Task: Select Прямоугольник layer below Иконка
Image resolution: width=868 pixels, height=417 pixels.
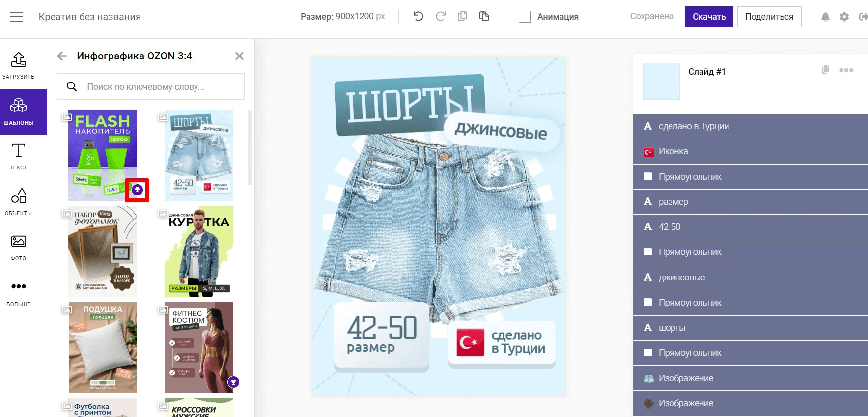Action: (x=751, y=177)
